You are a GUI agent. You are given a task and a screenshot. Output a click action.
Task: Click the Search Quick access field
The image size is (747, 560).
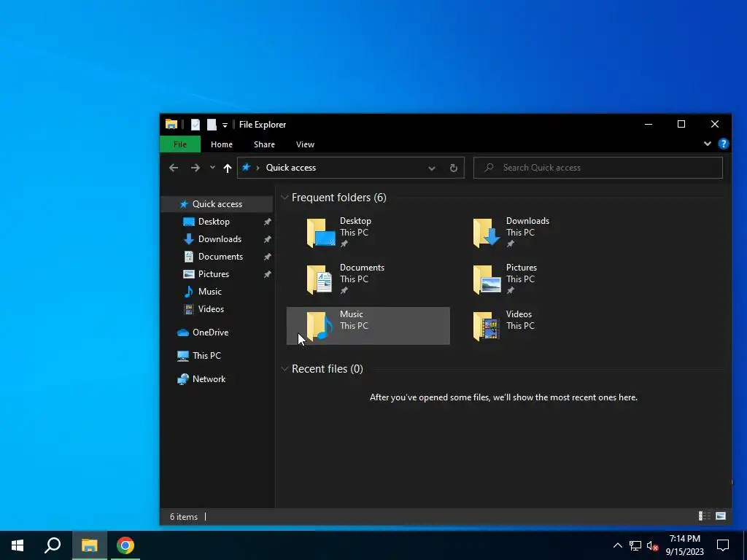click(x=598, y=168)
